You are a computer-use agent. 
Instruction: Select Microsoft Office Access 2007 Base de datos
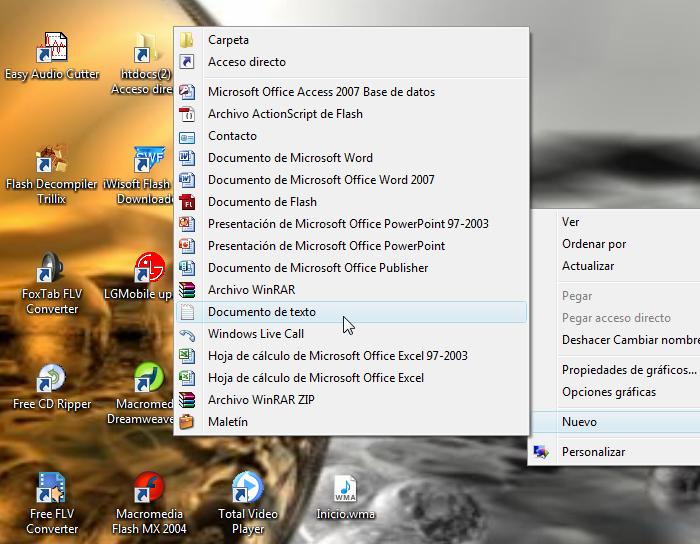click(x=351, y=91)
